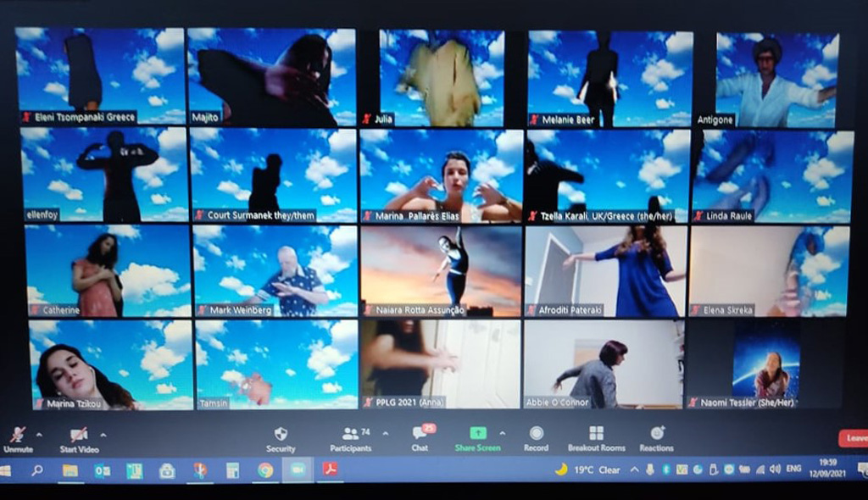The width and height of the screenshot is (868, 500).
Task: Select Afroditi Pateraki's video tile
Action: tap(605, 271)
